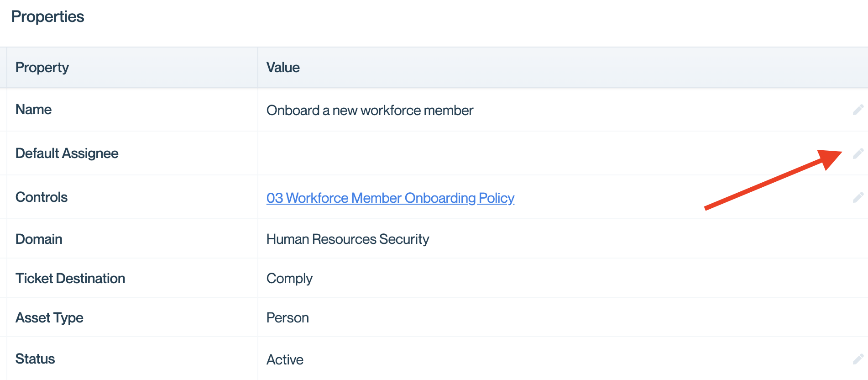The width and height of the screenshot is (868, 380).
Task: Select the Value column header
Action: tap(283, 68)
